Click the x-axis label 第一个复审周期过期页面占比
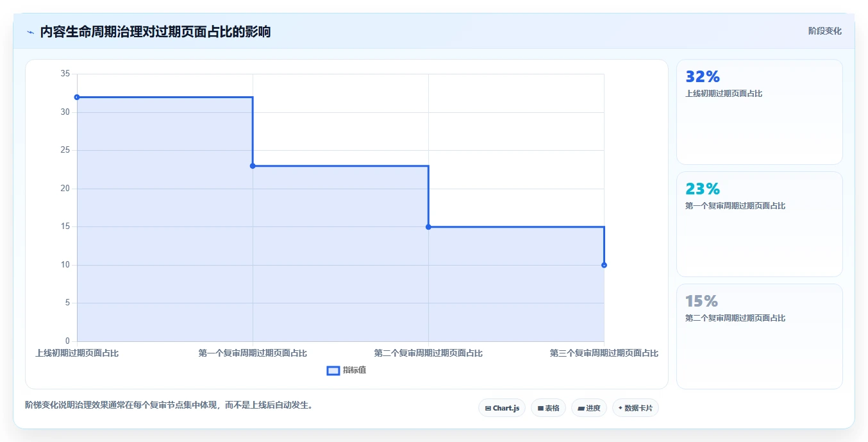Viewport: 868px width, 442px height. (253, 353)
